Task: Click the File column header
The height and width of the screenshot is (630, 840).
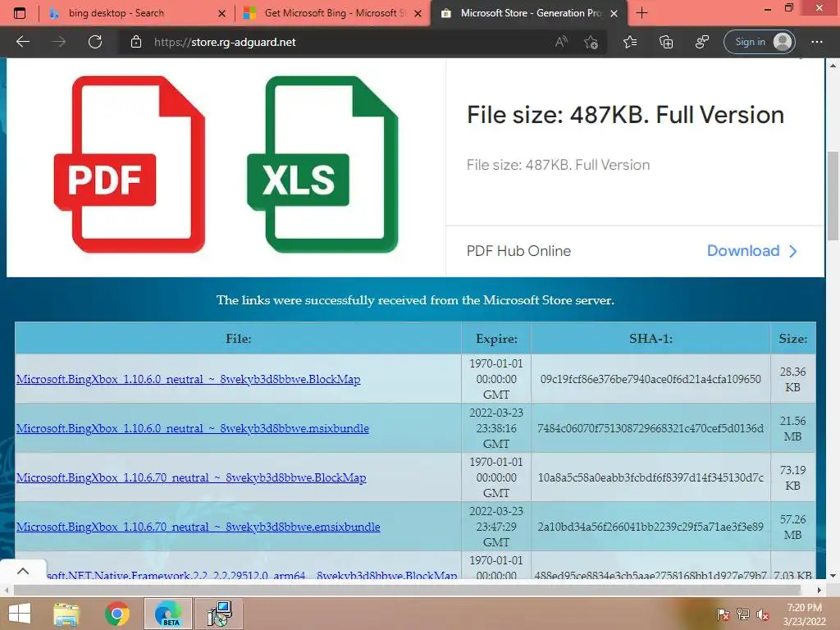Action: click(239, 338)
